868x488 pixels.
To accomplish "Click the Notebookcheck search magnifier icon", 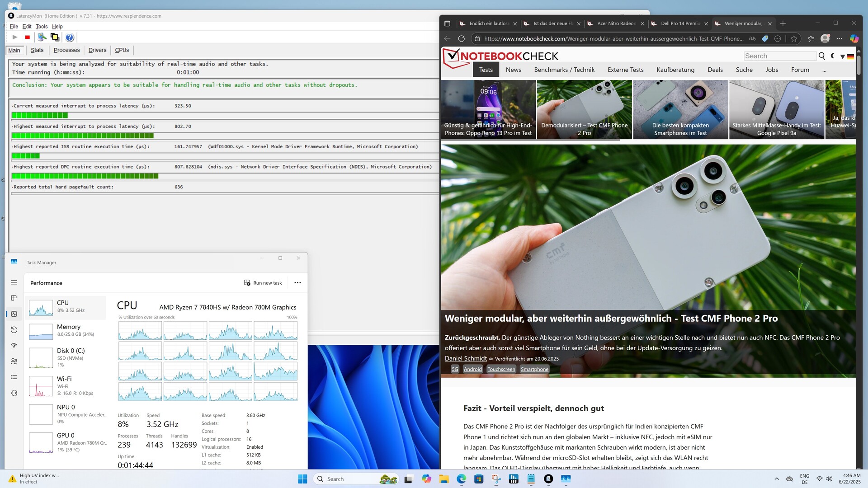I will pyautogui.click(x=821, y=56).
